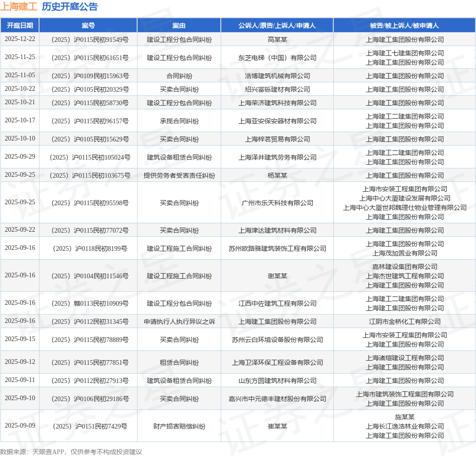
Task: Click defendant 上海杰世建筑工程有限公司
Action: (405, 276)
